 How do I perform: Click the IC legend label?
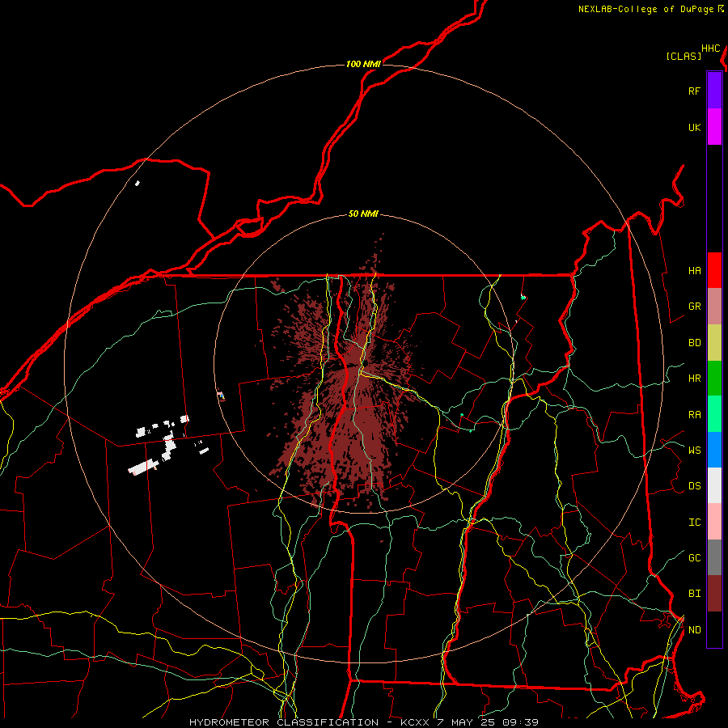coord(694,522)
